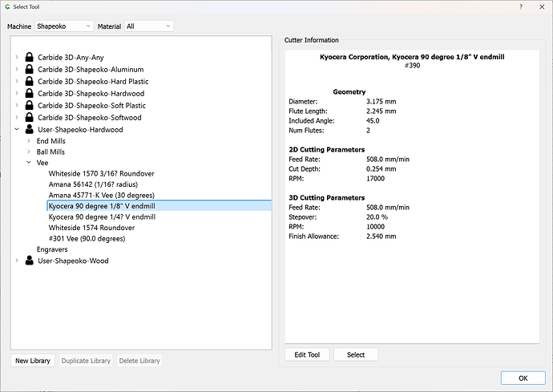Click lock icon for Carbide 3D-Shapeoko-Soft Plastic
The height and width of the screenshot is (392, 553).
tap(30, 106)
